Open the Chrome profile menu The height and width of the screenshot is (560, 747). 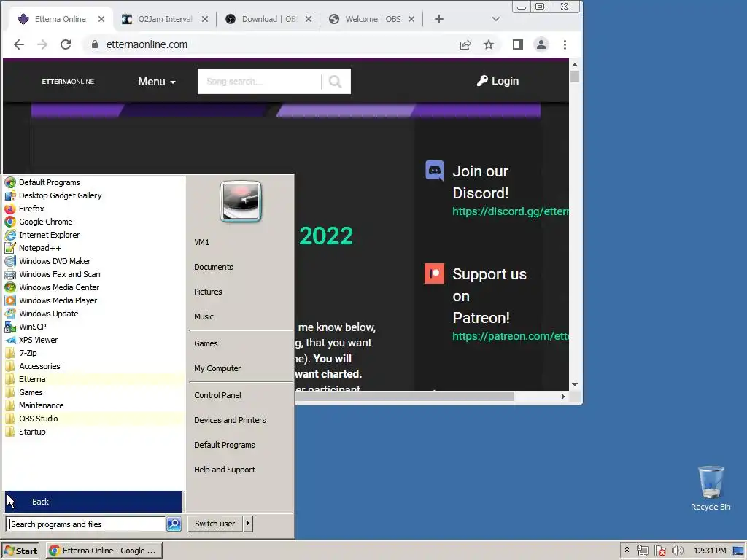541,44
